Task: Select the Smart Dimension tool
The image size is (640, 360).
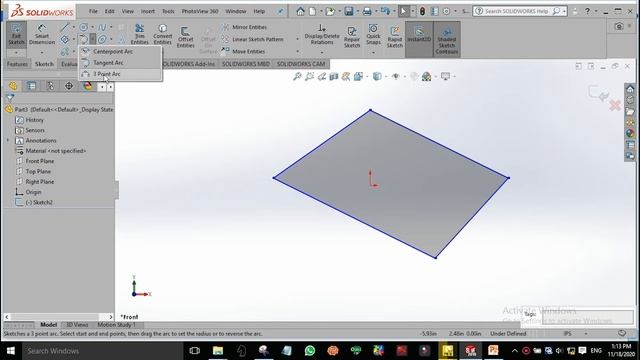Action: point(42,34)
